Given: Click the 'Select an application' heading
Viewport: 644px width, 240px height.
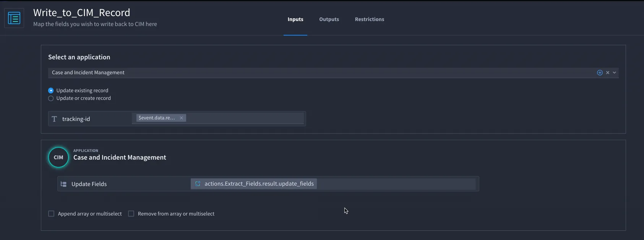Looking at the screenshot, I should (x=79, y=57).
